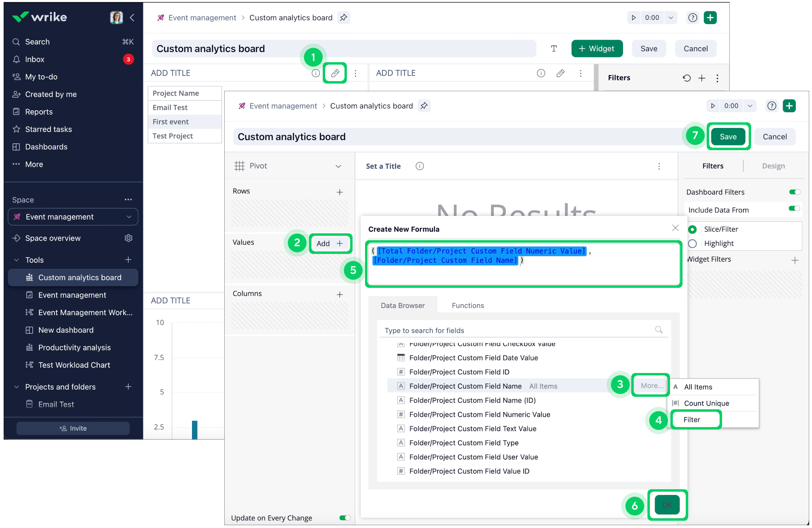This screenshot has width=812, height=528.
Task: Click plus icon next to Rows
Action: point(340,192)
